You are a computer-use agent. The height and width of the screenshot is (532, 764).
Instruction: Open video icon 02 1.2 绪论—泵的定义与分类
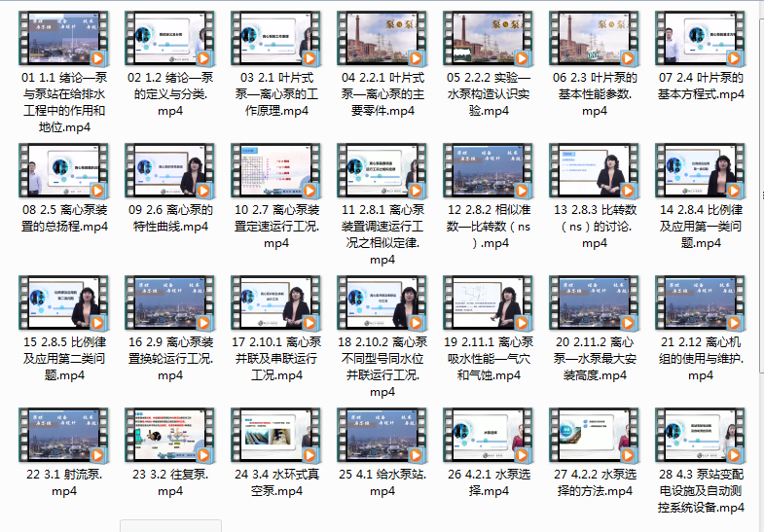click(170, 39)
